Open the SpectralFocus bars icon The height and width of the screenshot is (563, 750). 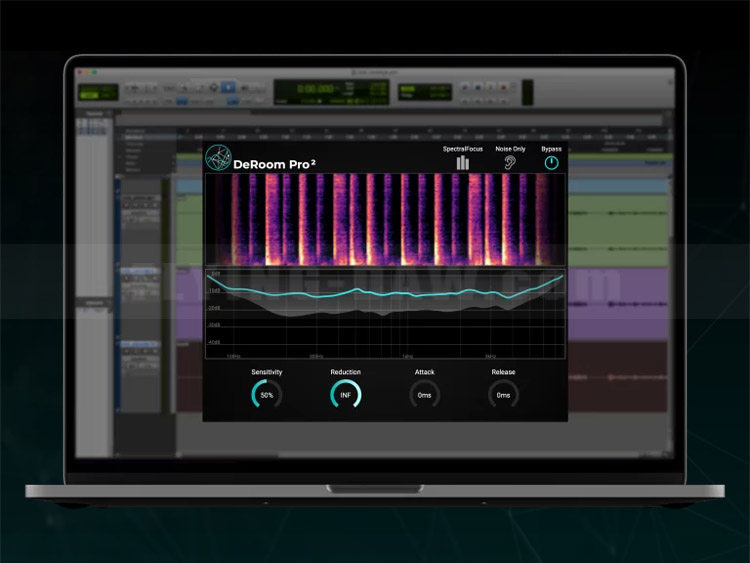coord(463,163)
